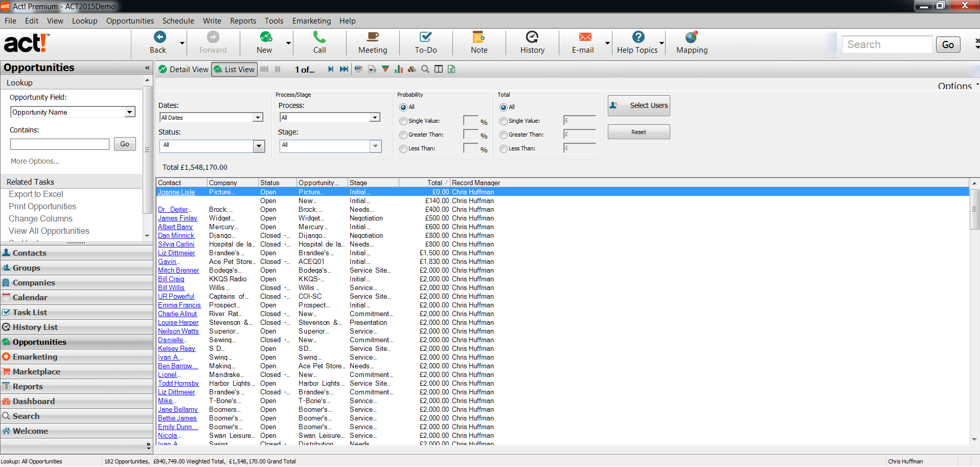Screen dimensions: 980x467
Task: Open Emarketing in navigation bar
Action: (x=77, y=357)
